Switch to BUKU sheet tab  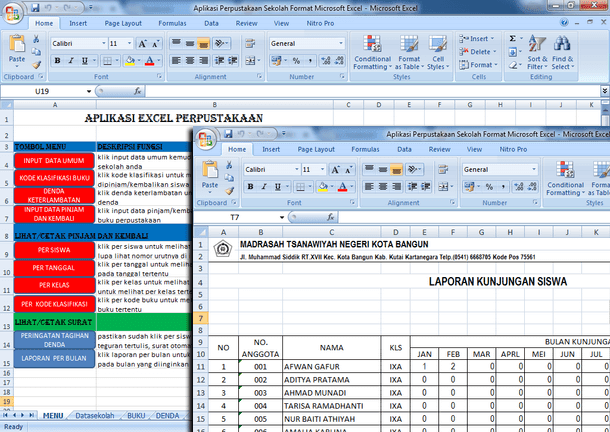pos(136,416)
